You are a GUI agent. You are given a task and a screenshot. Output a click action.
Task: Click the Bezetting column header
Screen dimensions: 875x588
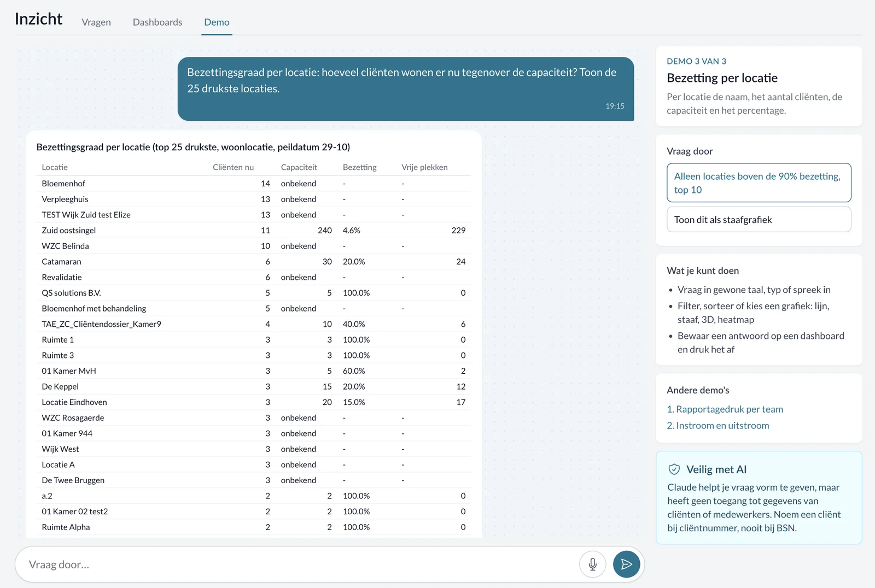359,167
